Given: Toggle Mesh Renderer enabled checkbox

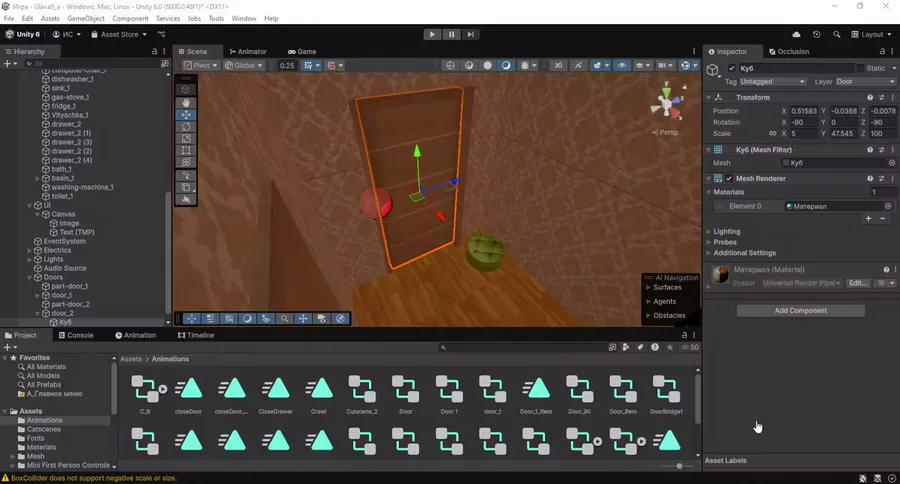Looking at the screenshot, I should click(729, 179).
